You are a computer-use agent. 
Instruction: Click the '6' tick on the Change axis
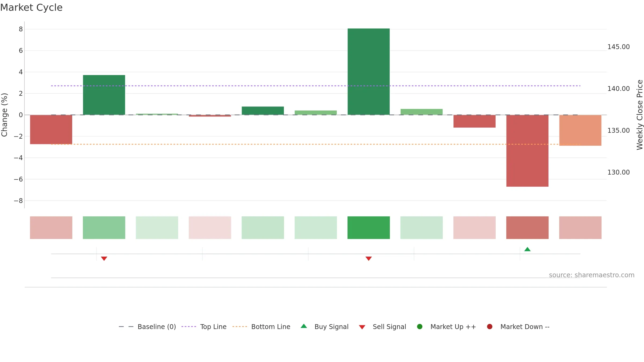click(x=21, y=51)
